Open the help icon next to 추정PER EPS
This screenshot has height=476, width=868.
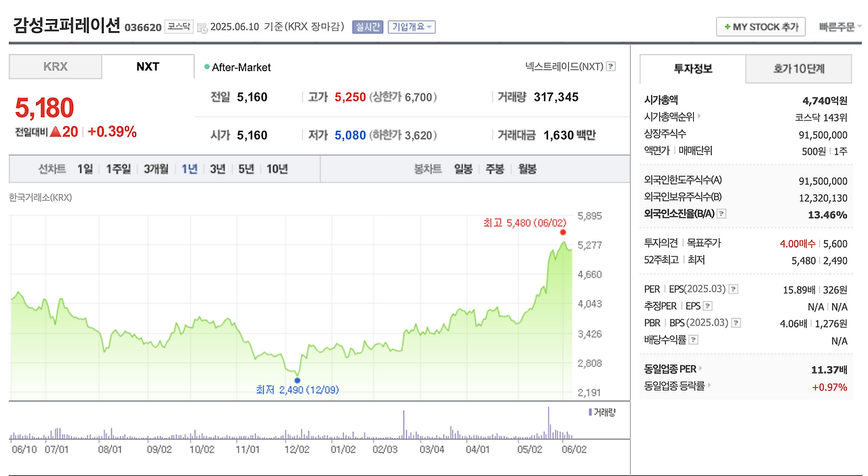click(x=707, y=306)
